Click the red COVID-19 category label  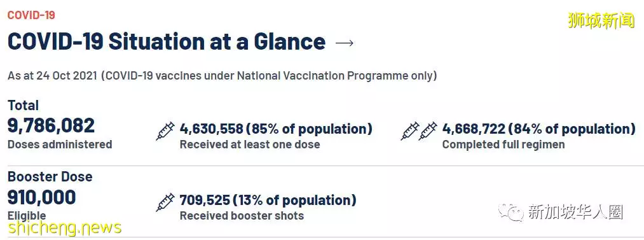tap(31, 16)
